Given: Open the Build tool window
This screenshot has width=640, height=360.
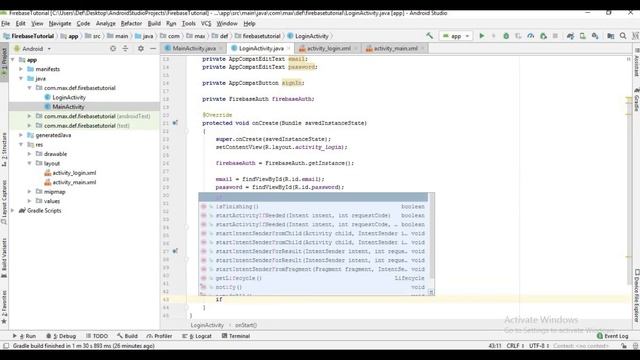Looking at the screenshot, I should click(127, 336).
